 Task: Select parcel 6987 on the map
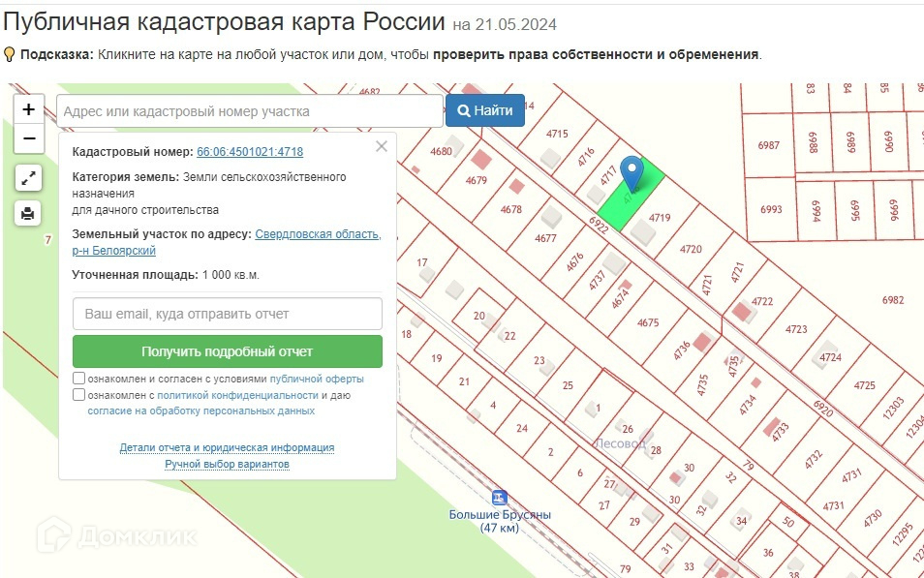(768, 145)
